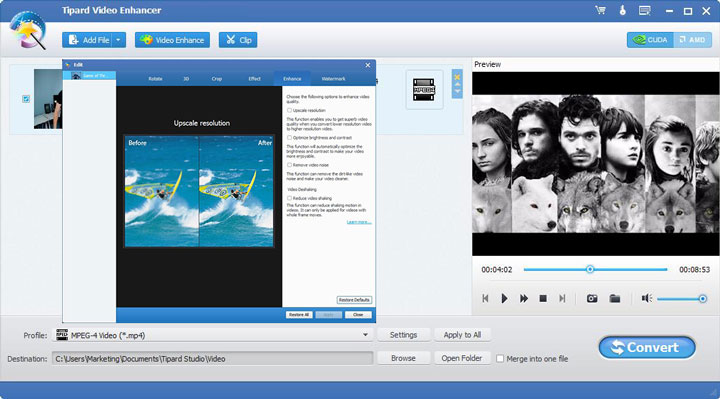Mute audio with the speaker icon
Viewport: 720px width, 399px height.
pyautogui.click(x=647, y=298)
